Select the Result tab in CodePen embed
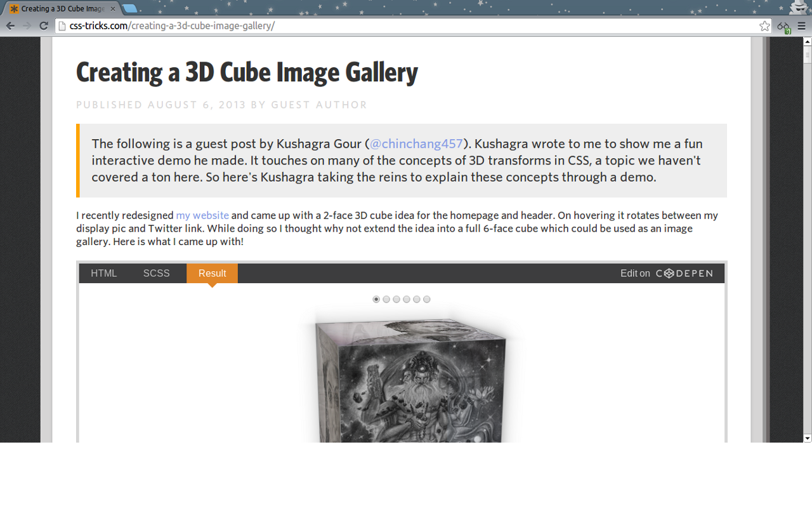The height and width of the screenshot is (508, 812). (x=212, y=273)
